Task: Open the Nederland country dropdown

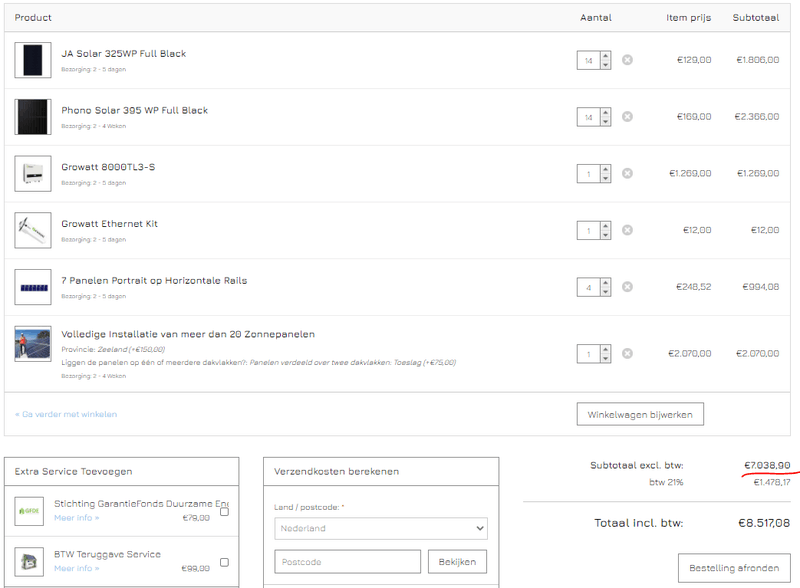Action: pyautogui.click(x=380, y=528)
